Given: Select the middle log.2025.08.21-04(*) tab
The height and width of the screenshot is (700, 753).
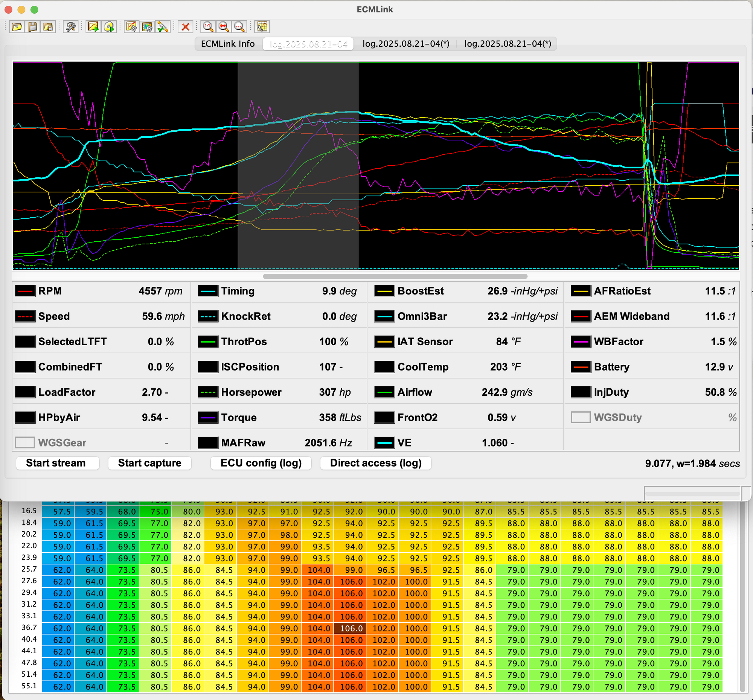Looking at the screenshot, I should (406, 44).
